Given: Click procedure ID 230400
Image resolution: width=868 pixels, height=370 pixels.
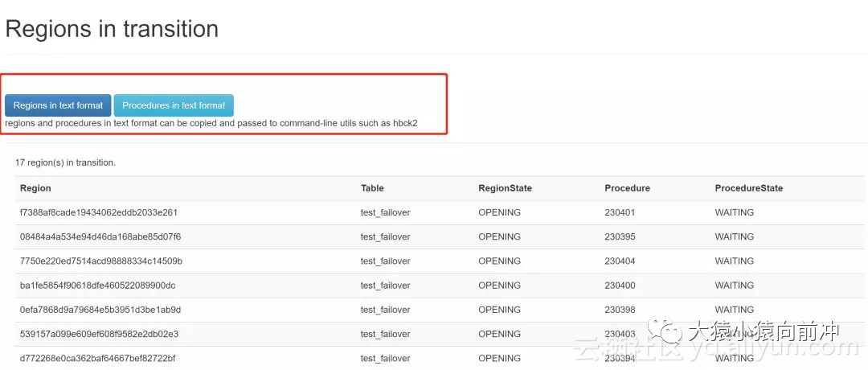Looking at the screenshot, I should click(x=620, y=285).
